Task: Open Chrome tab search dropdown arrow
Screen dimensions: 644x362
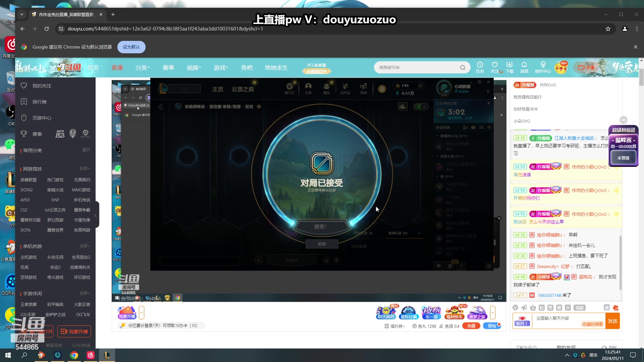Action: pos(21,14)
